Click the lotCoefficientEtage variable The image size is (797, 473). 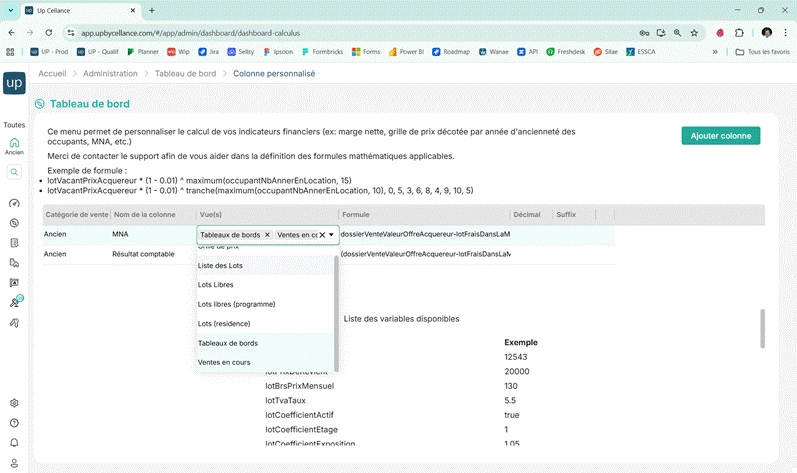click(301, 430)
